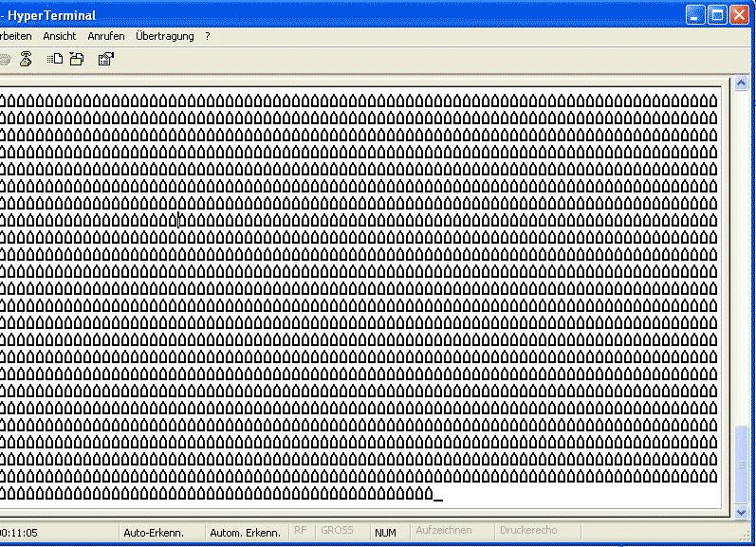
Task: Click the scrollbar up arrow
Action: point(742,83)
